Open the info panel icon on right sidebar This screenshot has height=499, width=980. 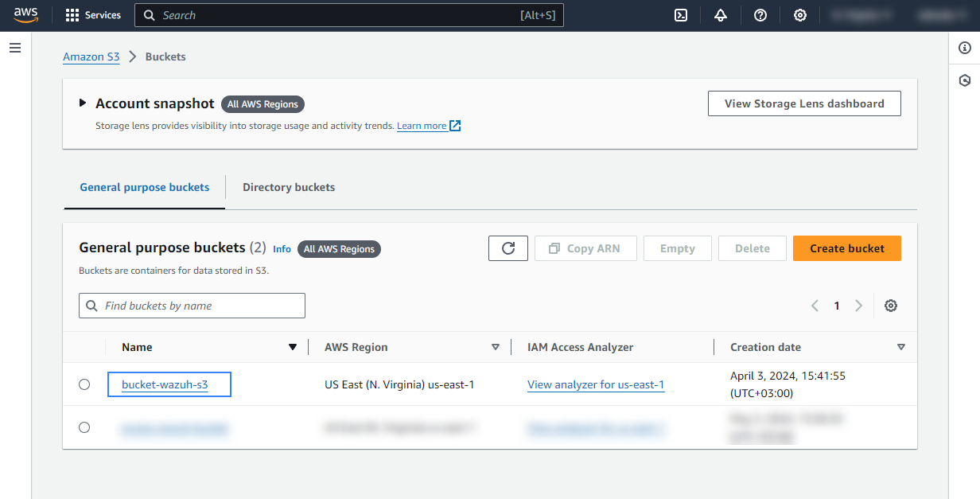pyautogui.click(x=965, y=48)
